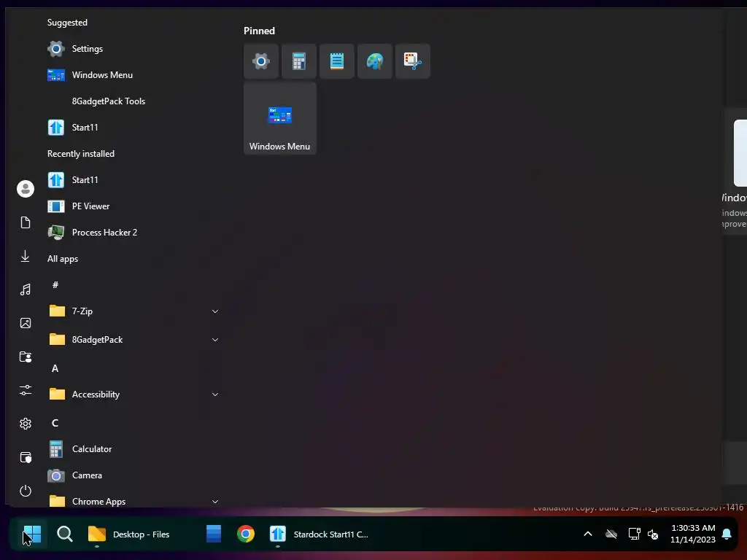Open the 7-Zip folder
This screenshot has width=747, height=560.
133,311
